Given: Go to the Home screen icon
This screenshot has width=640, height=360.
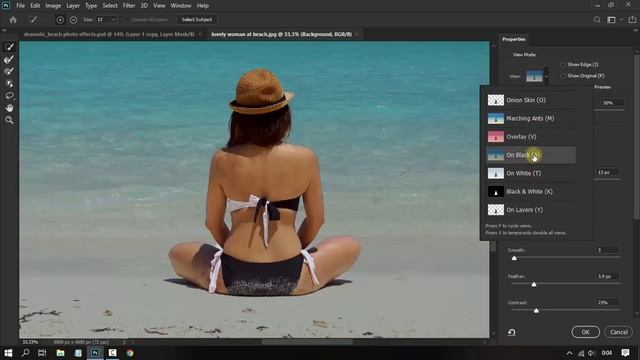Looking at the screenshot, I should click(13, 20).
